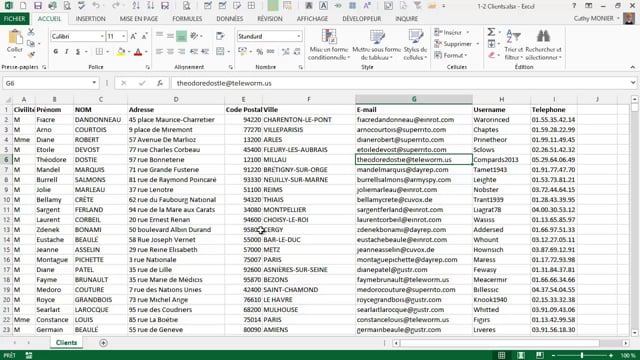Click the text orientation icon
Screen dimensions: 640x360
(195, 36)
